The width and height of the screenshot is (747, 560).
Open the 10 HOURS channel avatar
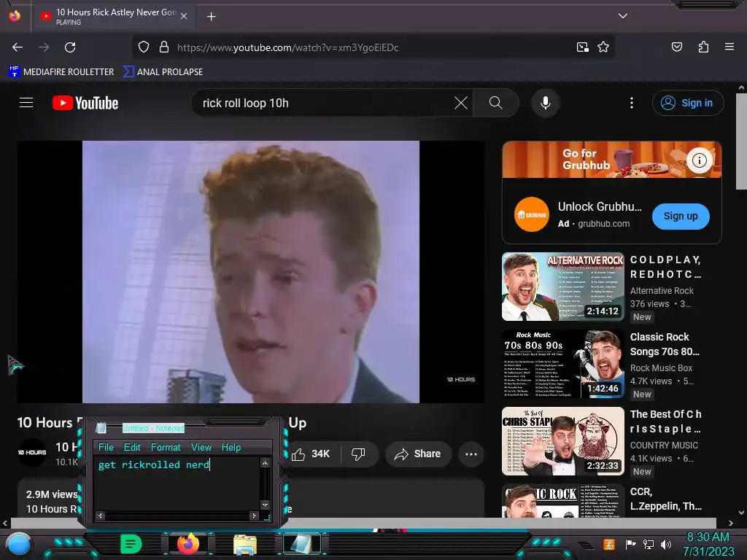pyautogui.click(x=32, y=452)
